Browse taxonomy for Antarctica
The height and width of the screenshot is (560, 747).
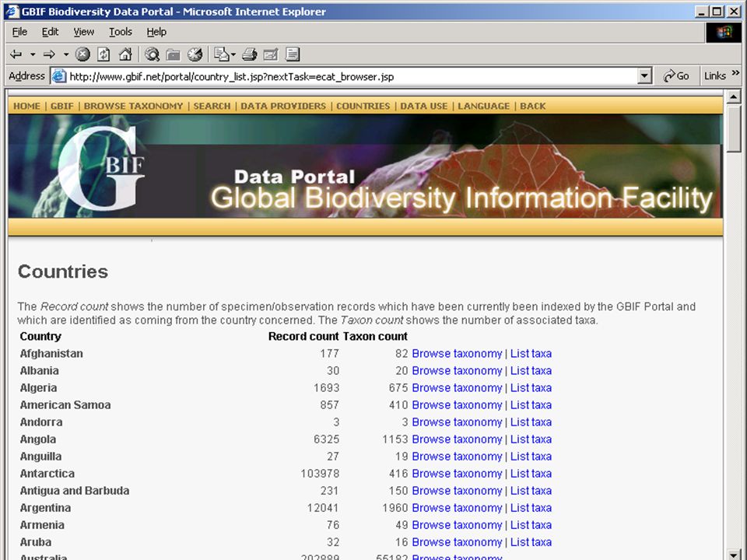(x=457, y=474)
